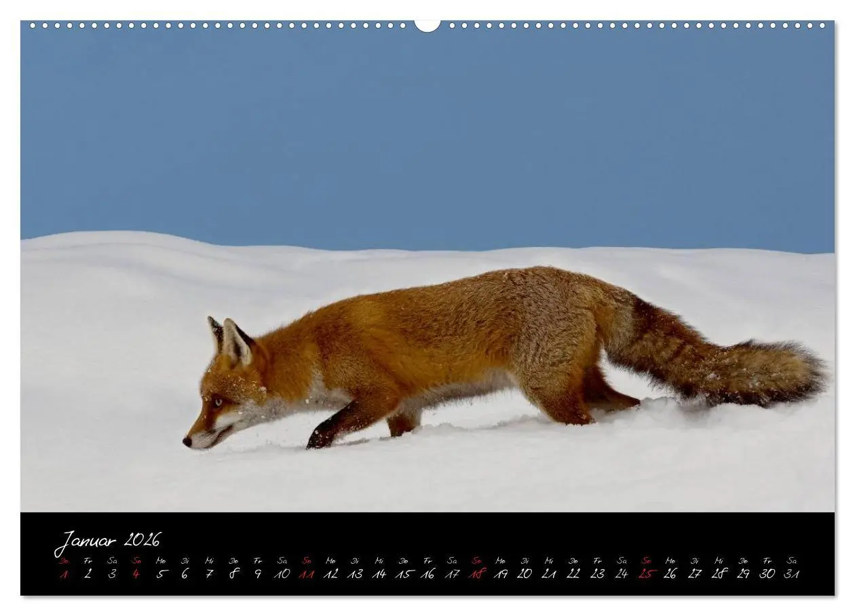The height and width of the screenshot is (616, 855).
Task: Select date 20 in the calendar row
Action: point(525,574)
